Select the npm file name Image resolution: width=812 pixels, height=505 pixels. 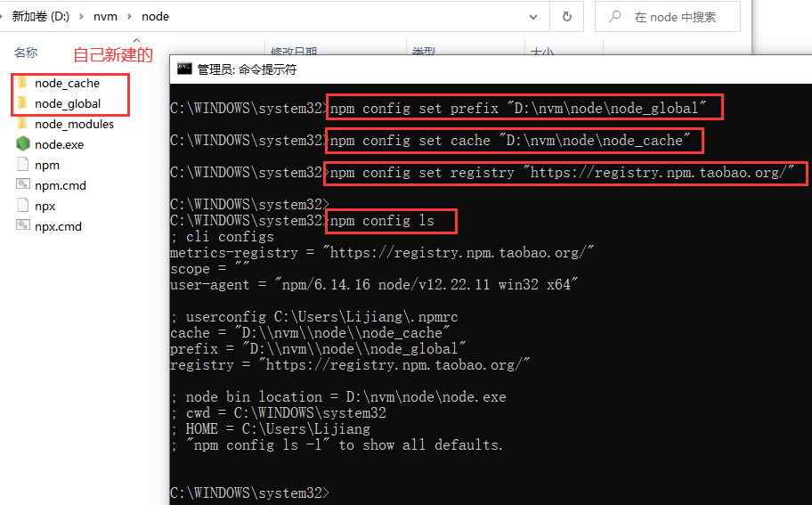47,166
